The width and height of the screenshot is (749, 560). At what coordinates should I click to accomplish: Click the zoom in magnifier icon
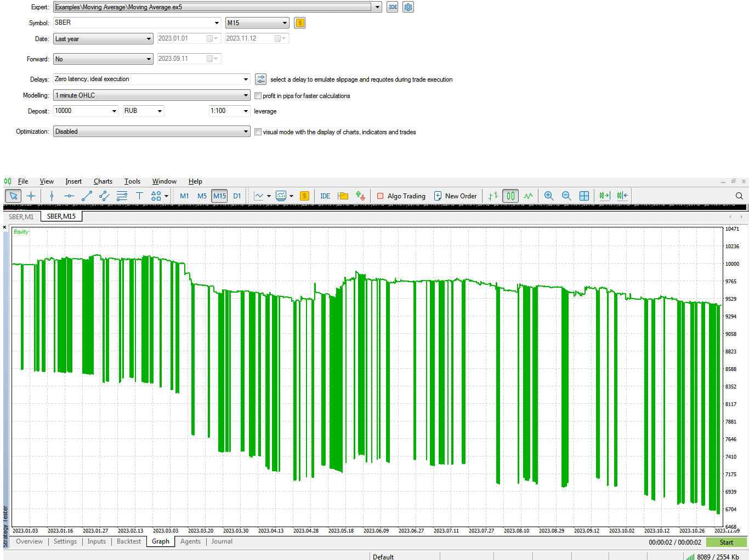pos(548,196)
